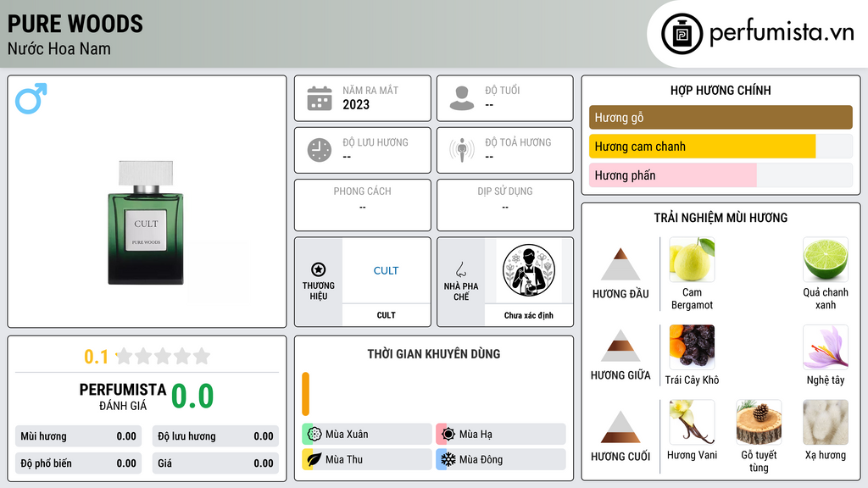This screenshot has width=868, height=488.
Task: Click the Hương phấn accord bar
Action: pyautogui.click(x=721, y=175)
